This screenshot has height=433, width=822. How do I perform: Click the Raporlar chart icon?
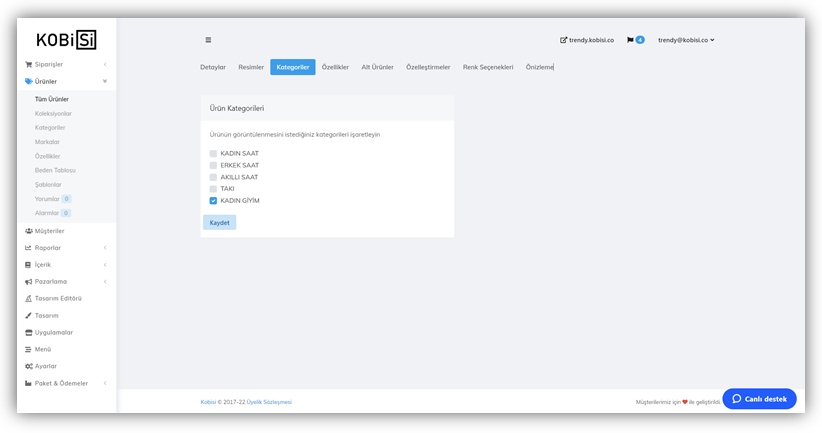coord(28,248)
